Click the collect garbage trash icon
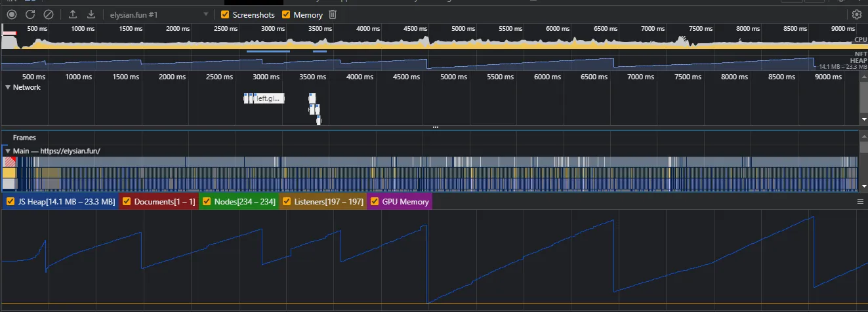The height and width of the screenshot is (312, 868). click(333, 14)
